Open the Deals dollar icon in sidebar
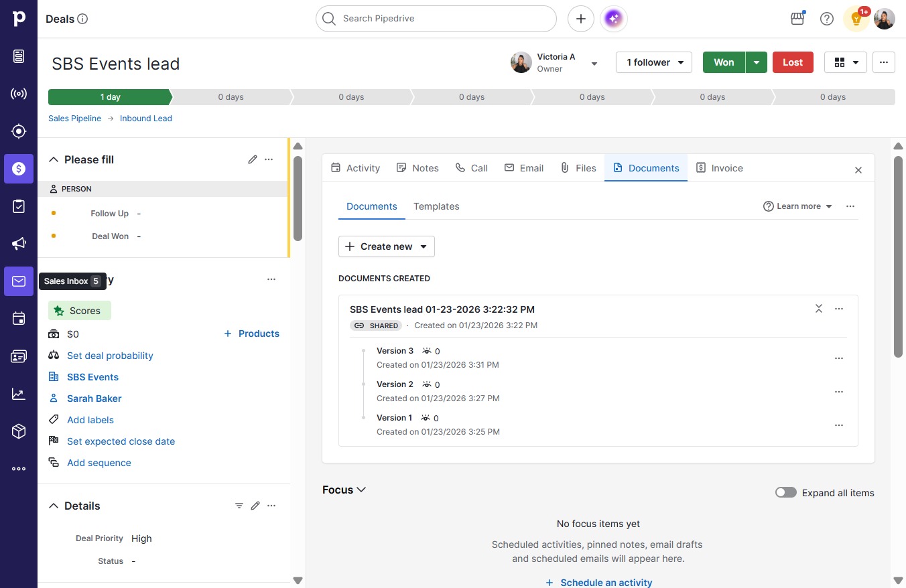This screenshot has width=906, height=588. (x=19, y=169)
